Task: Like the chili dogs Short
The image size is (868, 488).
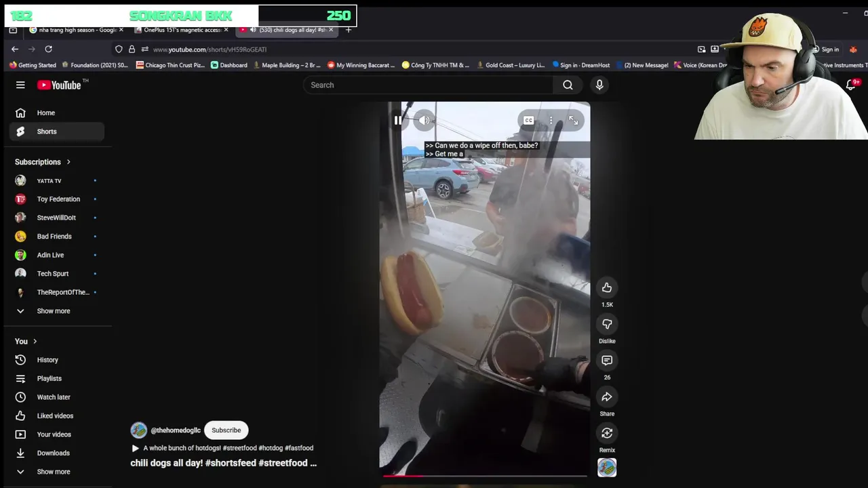Action: click(607, 288)
